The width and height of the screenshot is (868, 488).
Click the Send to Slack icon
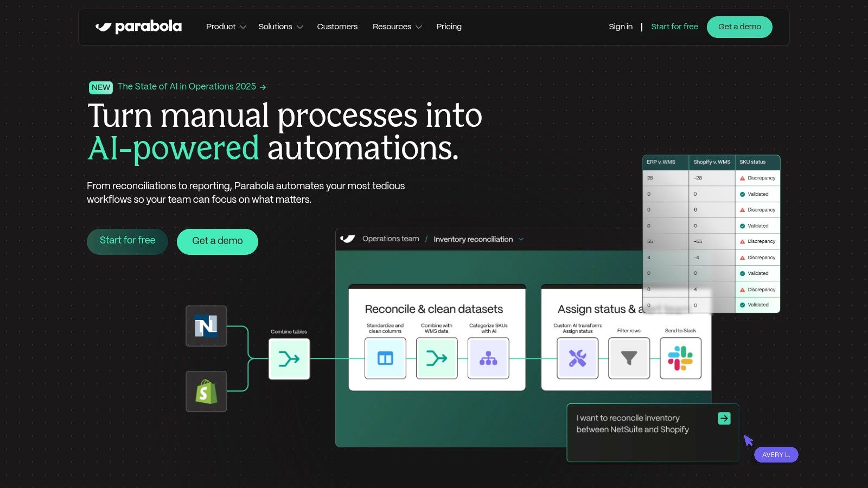pyautogui.click(x=680, y=358)
